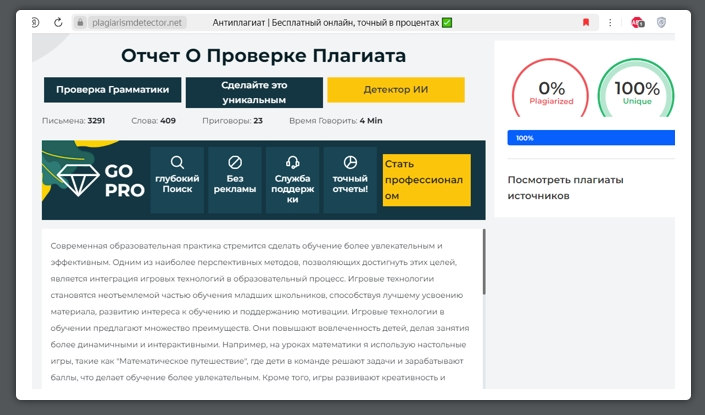Screen dimensions: 705x415
Task: Click the shield protection icon
Action: tap(661, 22)
